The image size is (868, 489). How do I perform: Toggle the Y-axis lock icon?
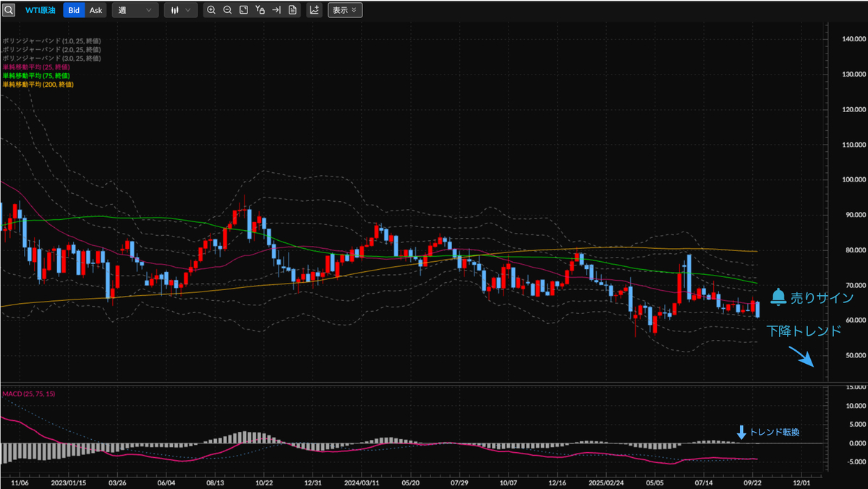point(260,10)
